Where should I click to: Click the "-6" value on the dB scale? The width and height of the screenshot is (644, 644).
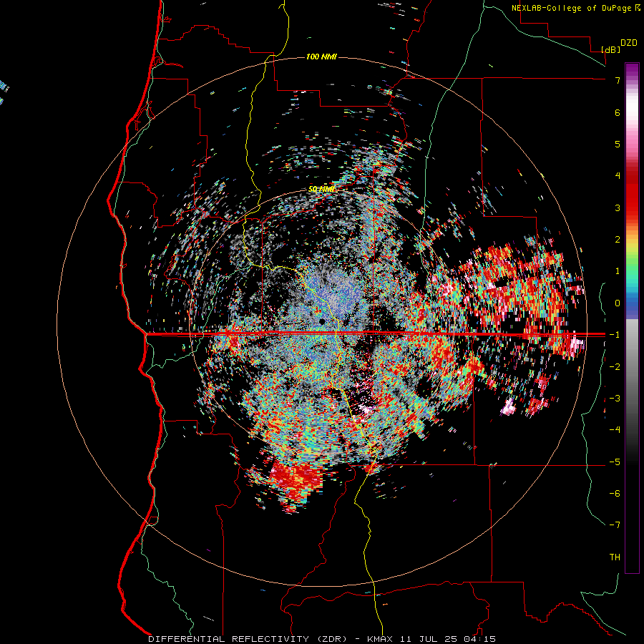click(615, 494)
